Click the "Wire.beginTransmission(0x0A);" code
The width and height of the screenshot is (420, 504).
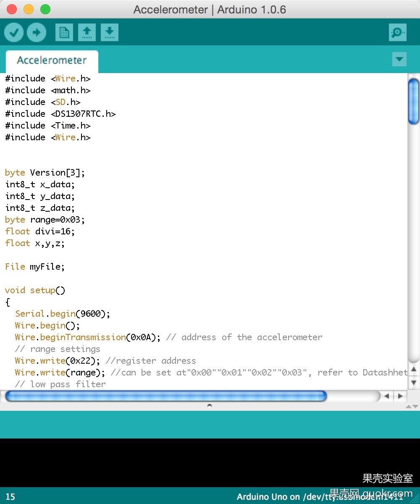click(88, 337)
